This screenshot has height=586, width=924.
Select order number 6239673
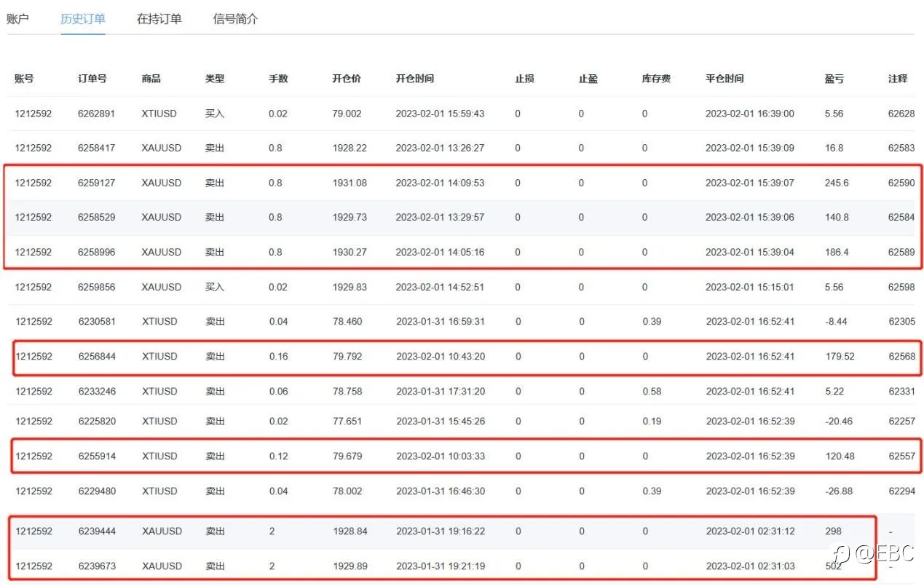[x=97, y=566]
